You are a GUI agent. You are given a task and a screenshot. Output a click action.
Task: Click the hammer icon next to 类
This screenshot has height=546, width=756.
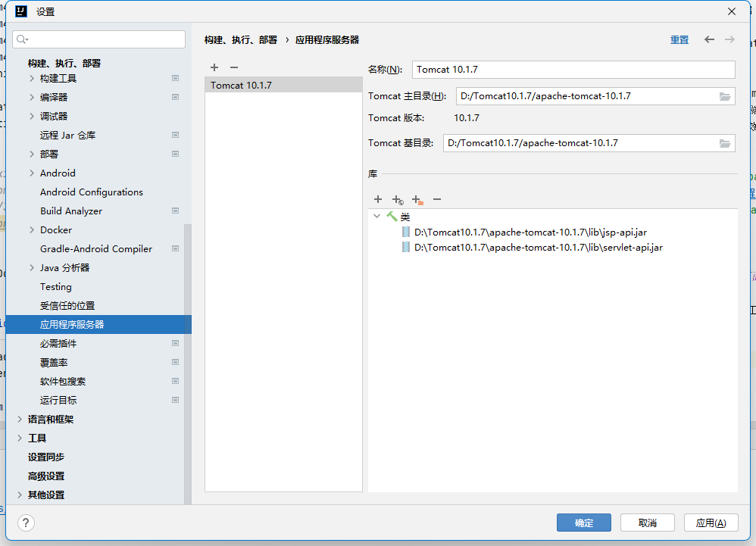tap(392, 217)
